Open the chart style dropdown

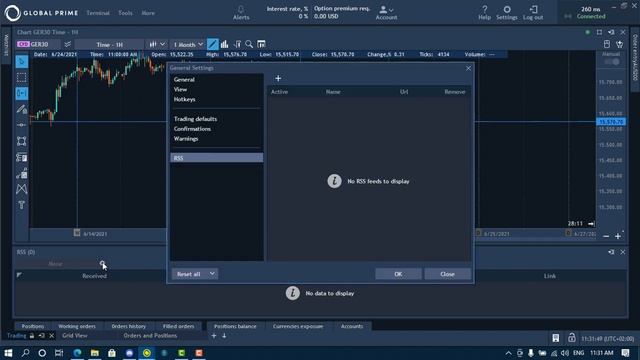(157, 44)
